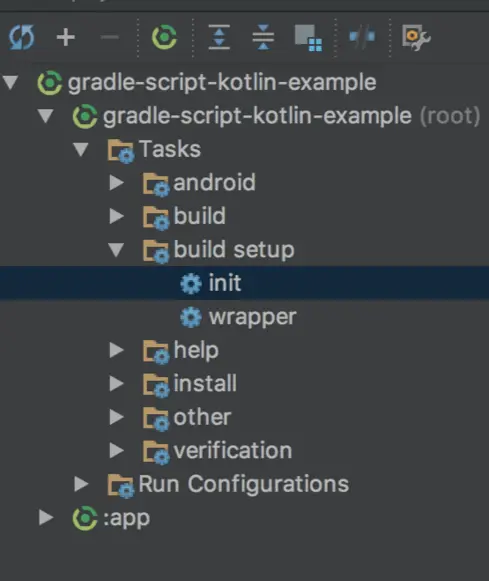The width and height of the screenshot is (489, 581).
Task: Click the Refresh Gradle projects icon
Action: click(x=22, y=37)
